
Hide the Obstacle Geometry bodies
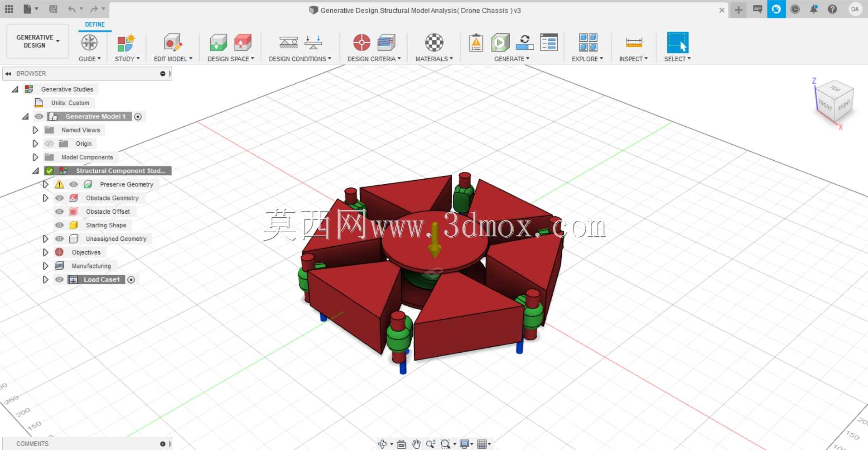[59, 198]
